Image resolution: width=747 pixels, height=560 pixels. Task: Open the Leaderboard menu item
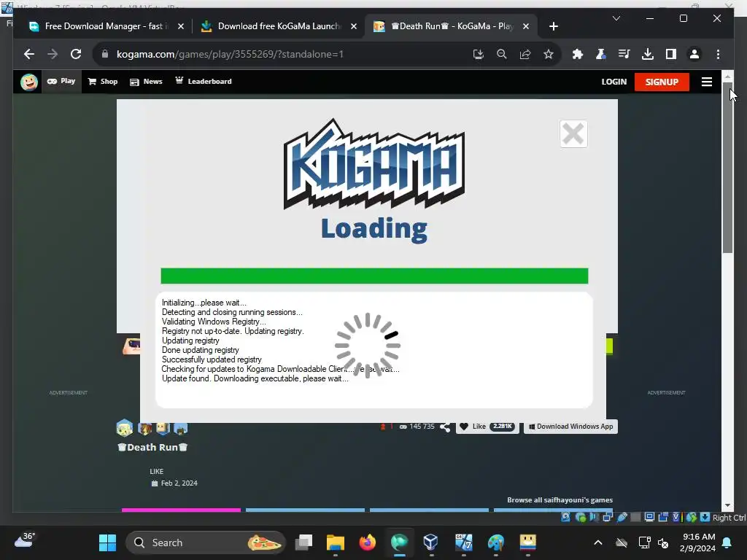click(204, 82)
